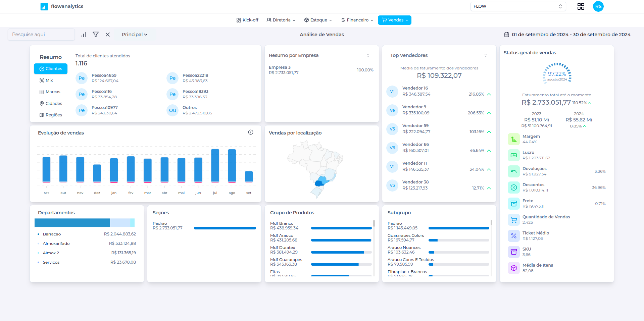
Task: Click the Lucro money icon
Action: coord(514,155)
